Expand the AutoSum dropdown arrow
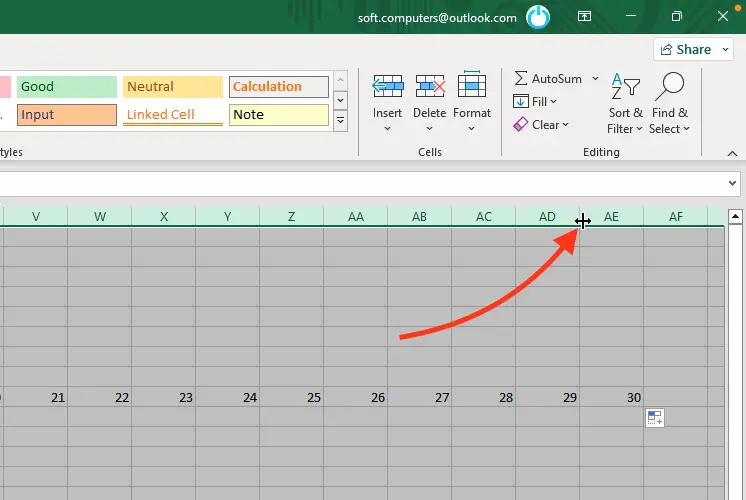Screen dimensions: 746x500 [595, 78]
